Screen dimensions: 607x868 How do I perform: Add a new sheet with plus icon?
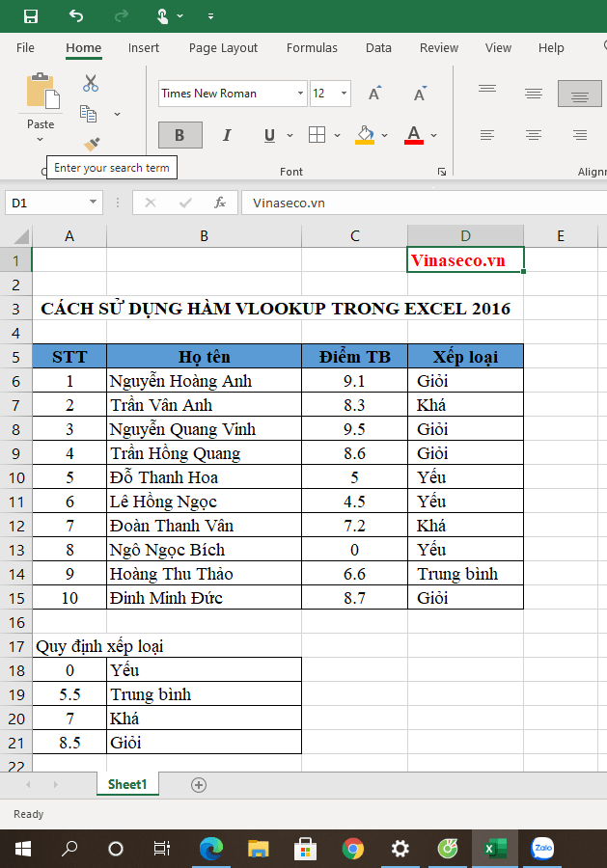pos(199,785)
